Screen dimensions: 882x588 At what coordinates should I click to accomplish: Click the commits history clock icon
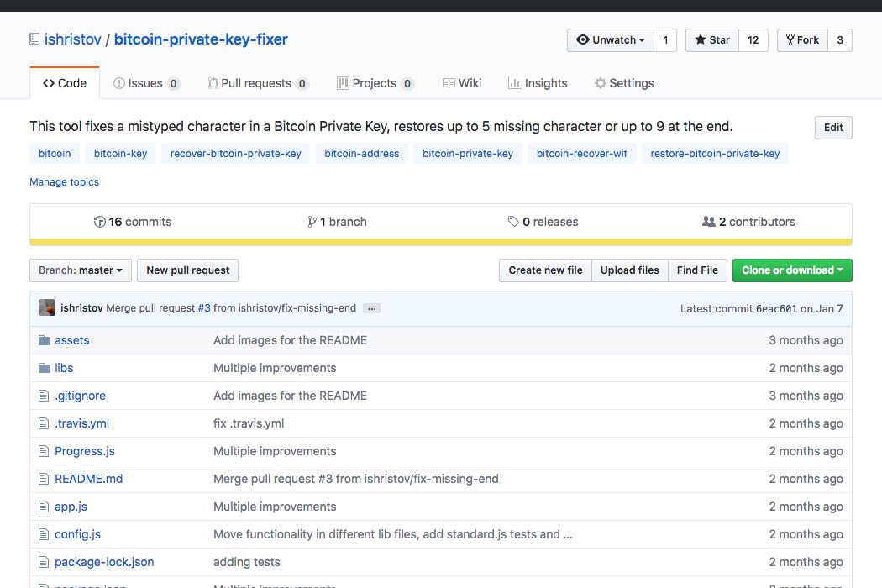(100, 222)
